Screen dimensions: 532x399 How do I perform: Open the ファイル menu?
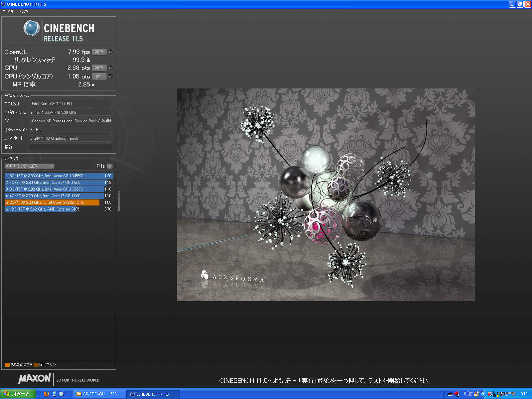click(x=8, y=12)
